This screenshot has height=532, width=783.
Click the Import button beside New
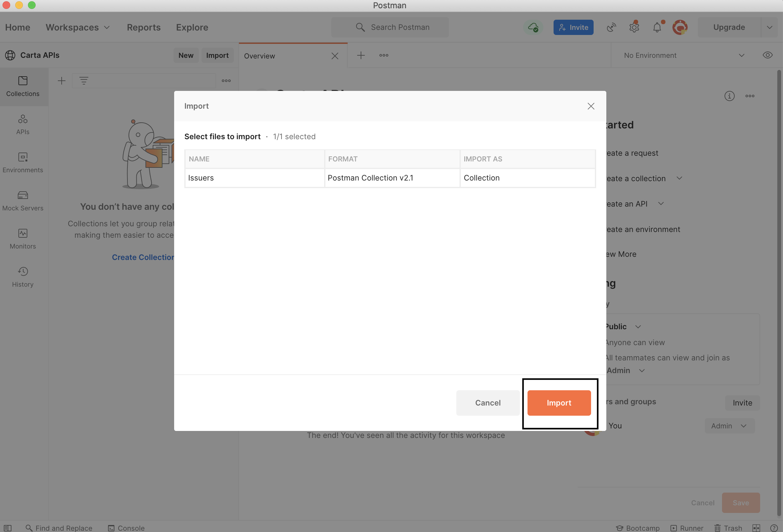point(217,55)
